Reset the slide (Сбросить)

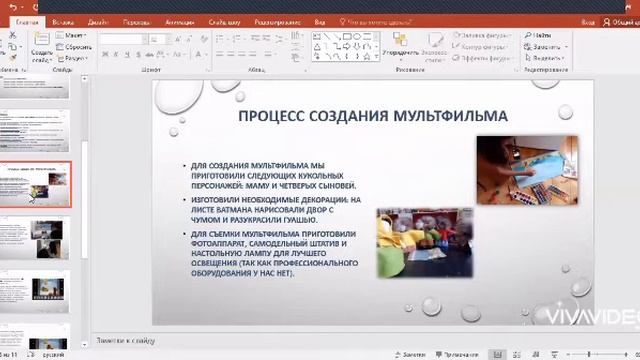(73, 47)
